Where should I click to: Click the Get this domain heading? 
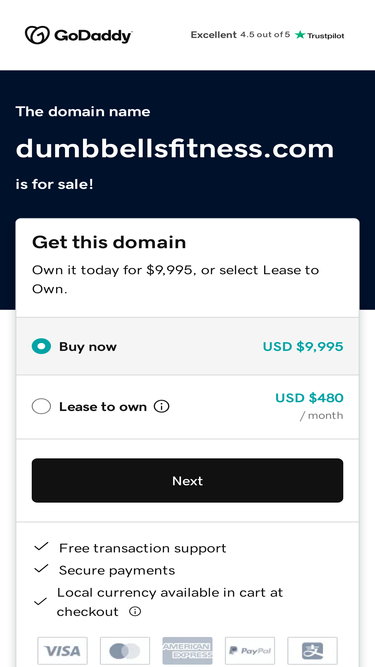pos(109,242)
